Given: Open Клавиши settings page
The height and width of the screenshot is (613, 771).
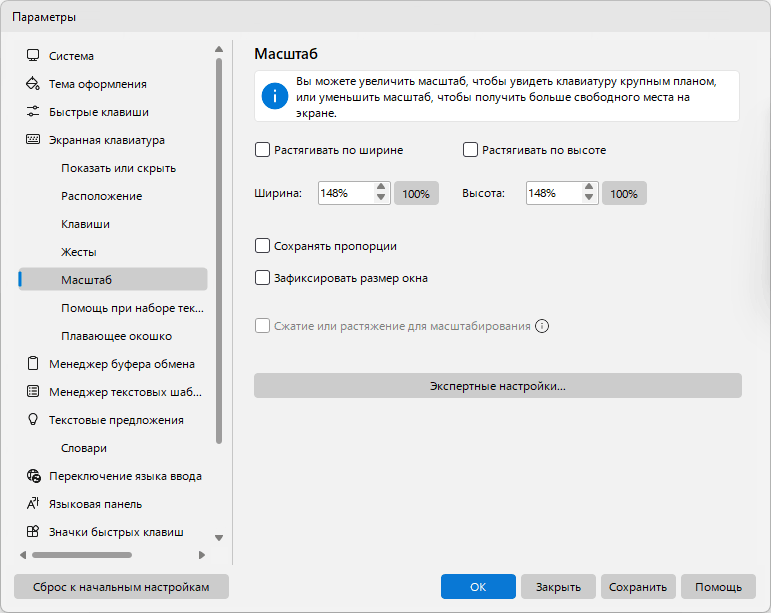Looking at the screenshot, I should pos(113,224).
